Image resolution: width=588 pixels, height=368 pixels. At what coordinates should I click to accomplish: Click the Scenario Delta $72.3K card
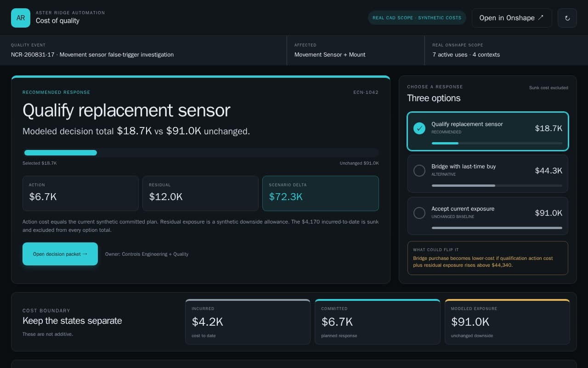point(321,193)
